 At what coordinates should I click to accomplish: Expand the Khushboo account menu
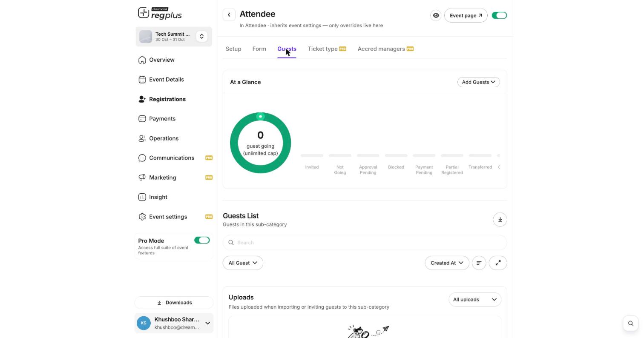[x=207, y=324]
